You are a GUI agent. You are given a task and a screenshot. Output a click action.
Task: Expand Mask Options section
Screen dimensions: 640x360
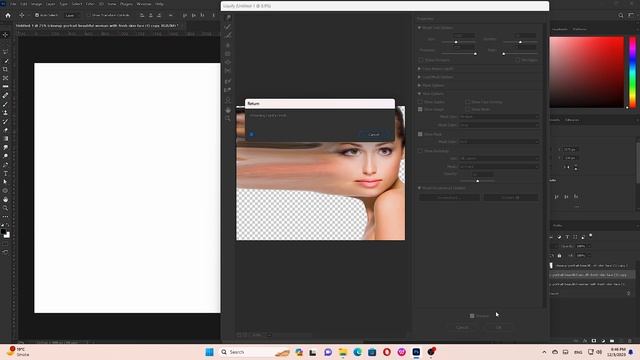(419, 85)
